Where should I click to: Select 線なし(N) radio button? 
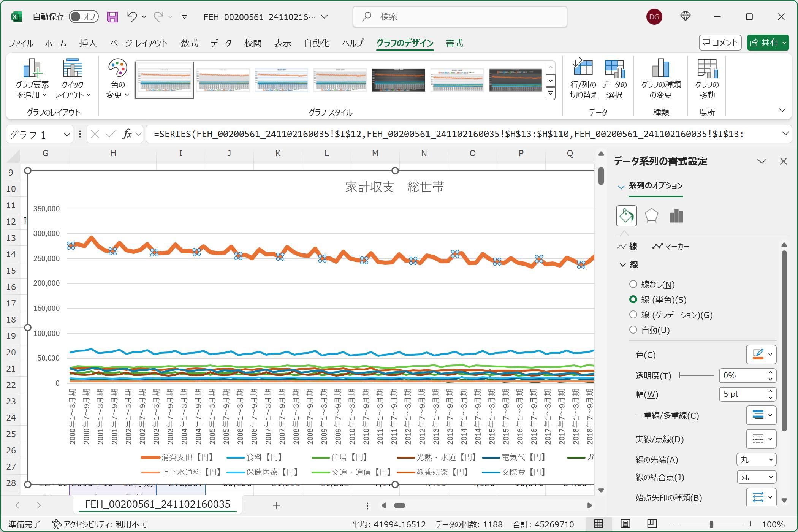(x=633, y=284)
